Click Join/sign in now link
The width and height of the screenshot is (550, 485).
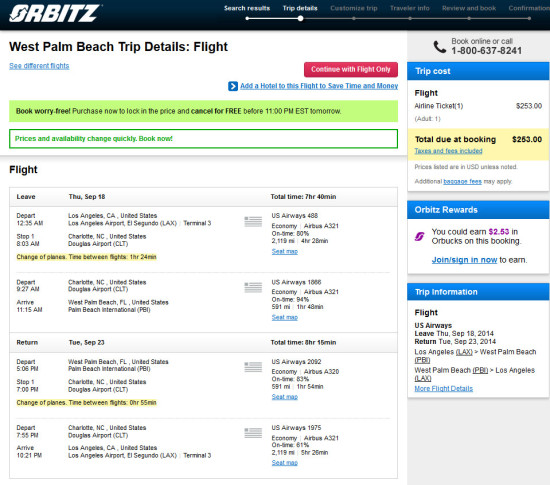tap(464, 260)
